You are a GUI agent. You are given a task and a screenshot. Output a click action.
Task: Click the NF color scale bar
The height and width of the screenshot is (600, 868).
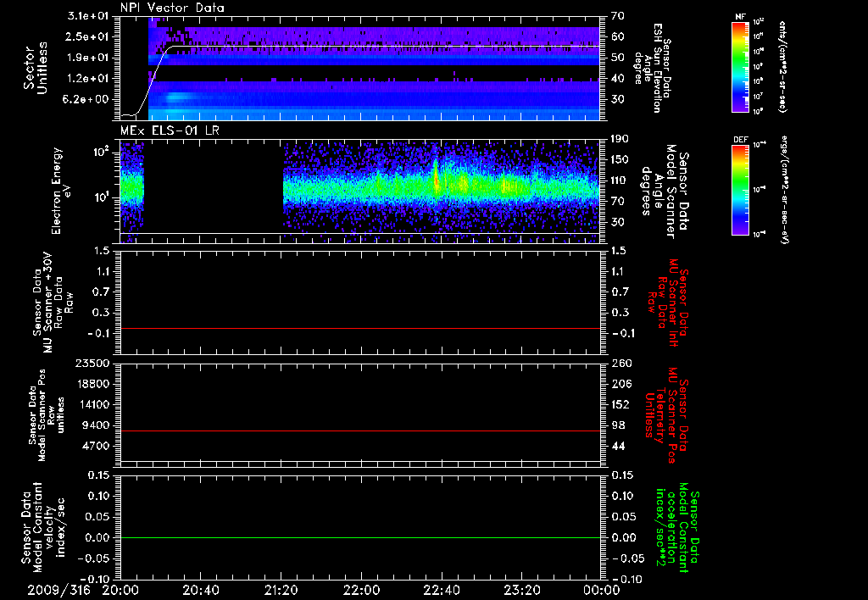(x=741, y=66)
